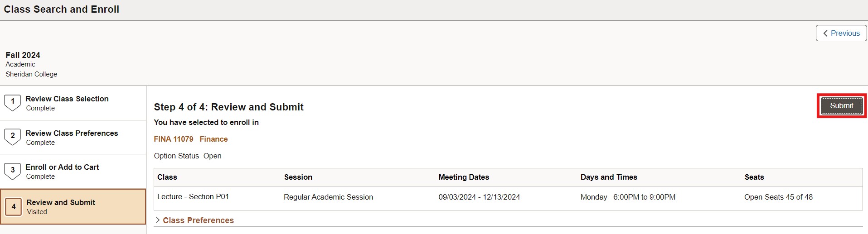Click the Meeting Dates column header
Viewport: 868px width, 234px height.
464,177
